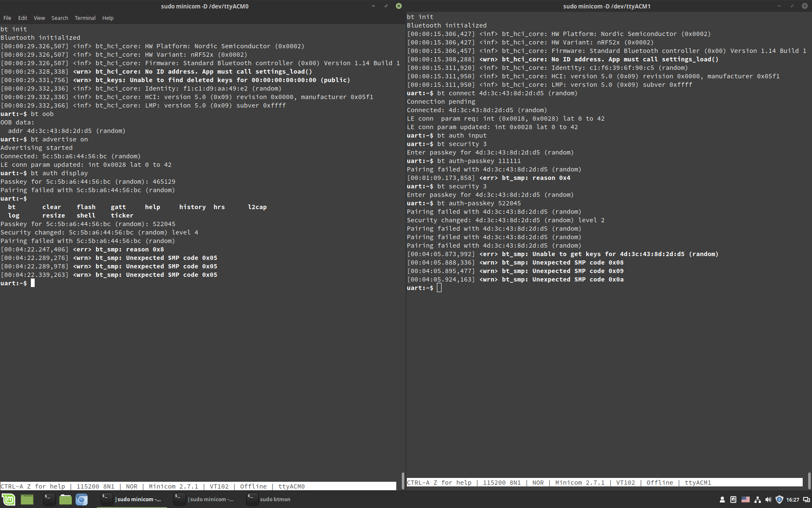
Task: Open the View menu of the terminal
Action: point(39,18)
